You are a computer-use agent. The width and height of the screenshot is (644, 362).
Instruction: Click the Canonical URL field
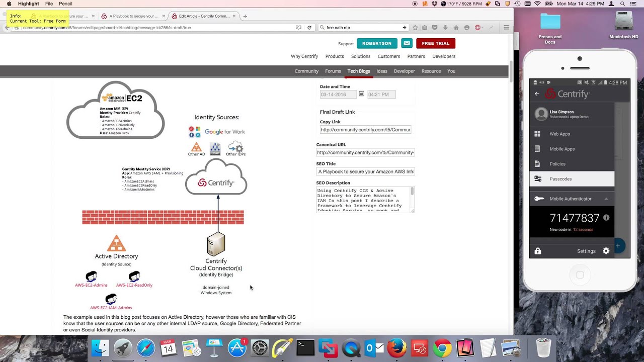coord(365,152)
